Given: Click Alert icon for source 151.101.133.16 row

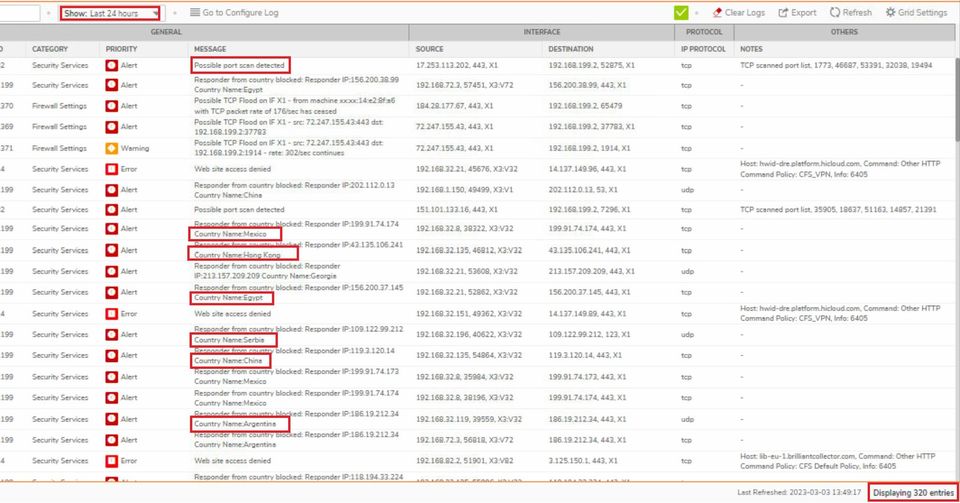Looking at the screenshot, I should click(111, 209).
